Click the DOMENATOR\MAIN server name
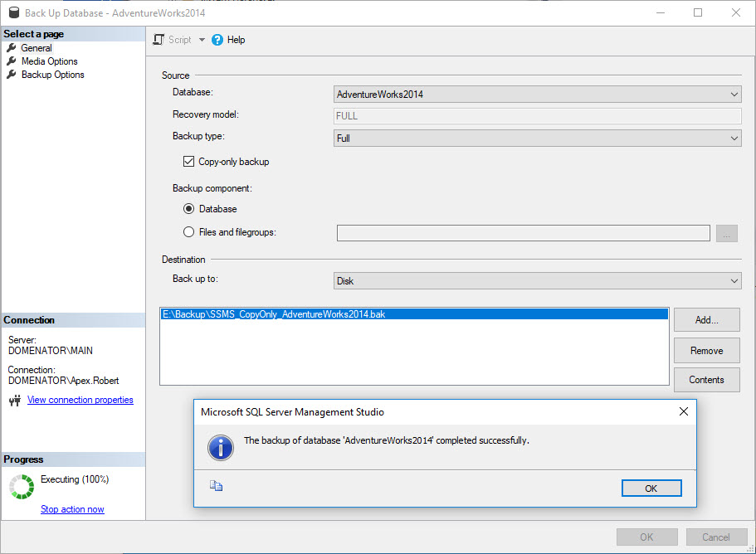 [x=51, y=351]
